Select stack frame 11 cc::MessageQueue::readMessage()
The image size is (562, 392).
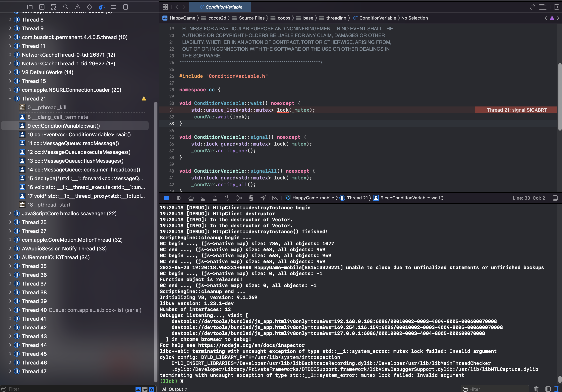tap(73, 143)
